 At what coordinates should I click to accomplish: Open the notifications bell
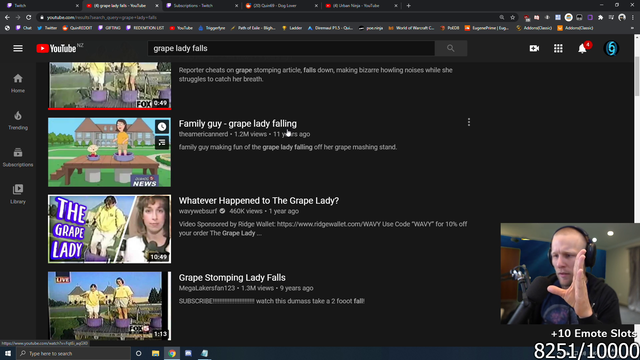click(582, 48)
